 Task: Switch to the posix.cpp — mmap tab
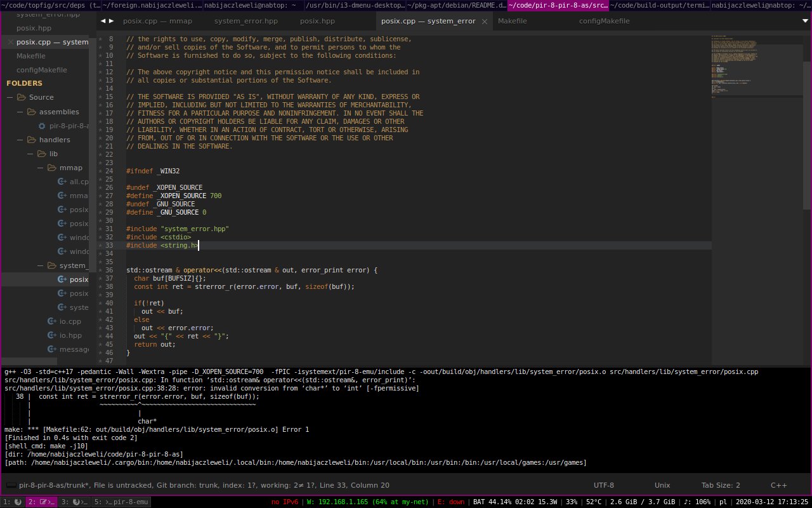tap(157, 21)
